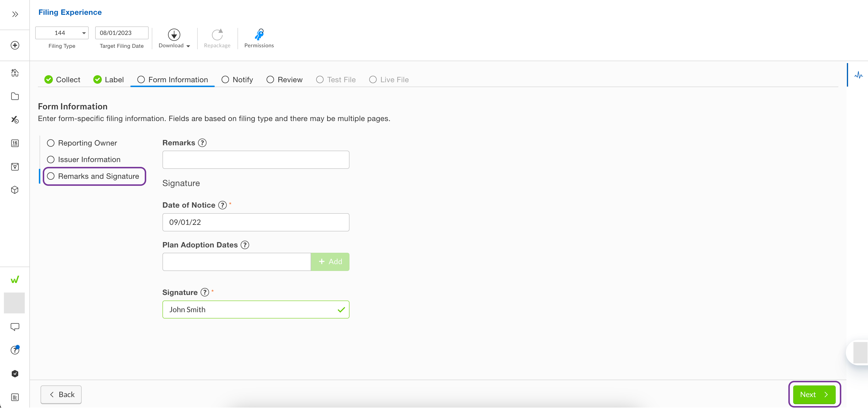Select the Remarks and Signature radio button
Screen dimensions: 868x408
click(51, 176)
